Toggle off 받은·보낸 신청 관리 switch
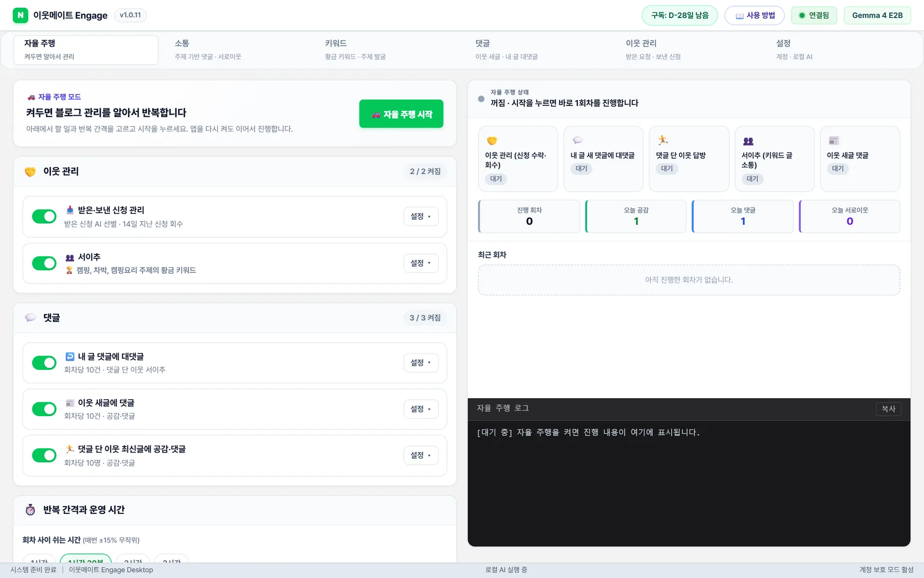This screenshot has width=924, height=578. 44,217
